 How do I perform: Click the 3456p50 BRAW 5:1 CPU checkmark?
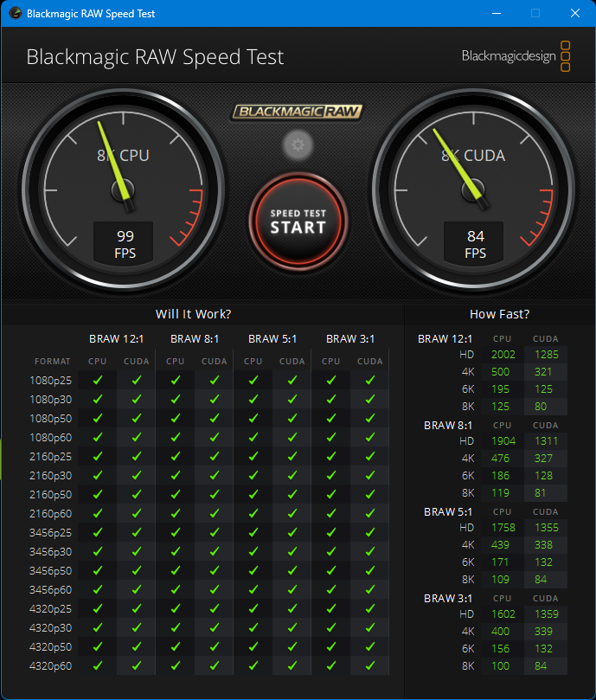[x=253, y=570]
